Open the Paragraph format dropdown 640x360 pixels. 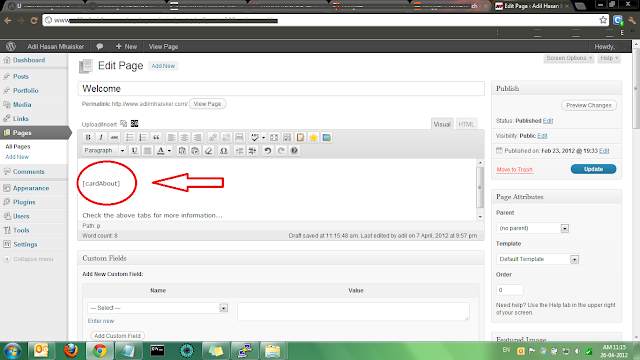(x=104, y=151)
